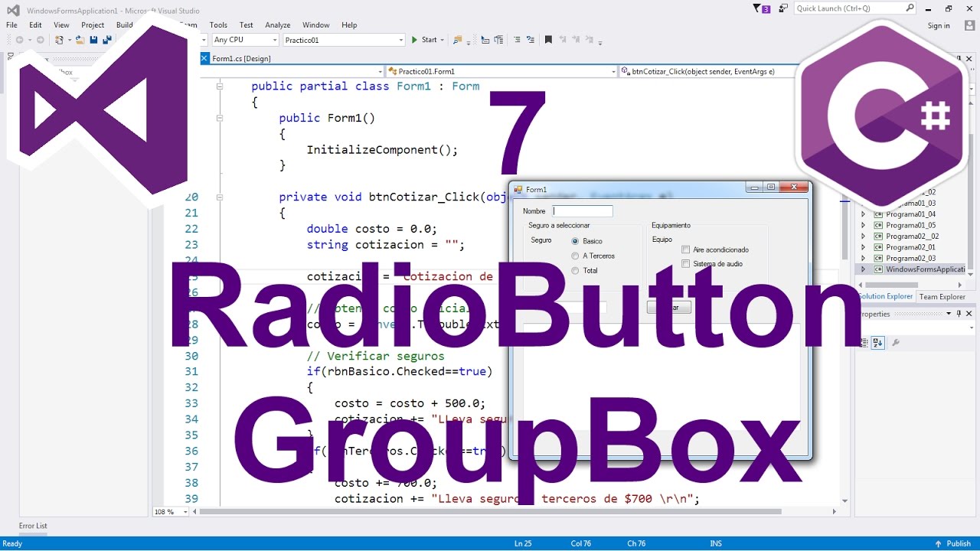The width and height of the screenshot is (980, 551).
Task: Click the large results textbox in Form1
Action: click(661, 377)
